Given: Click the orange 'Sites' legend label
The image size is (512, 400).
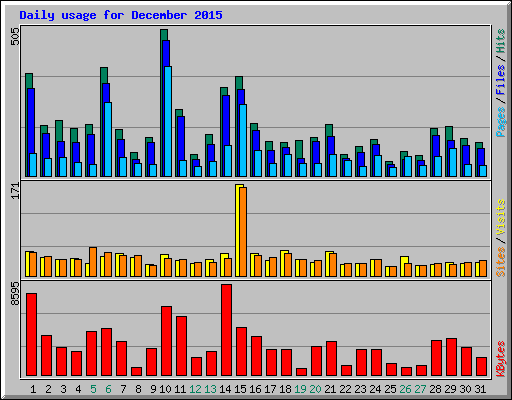Looking at the screenshot, I should (501, 262).
